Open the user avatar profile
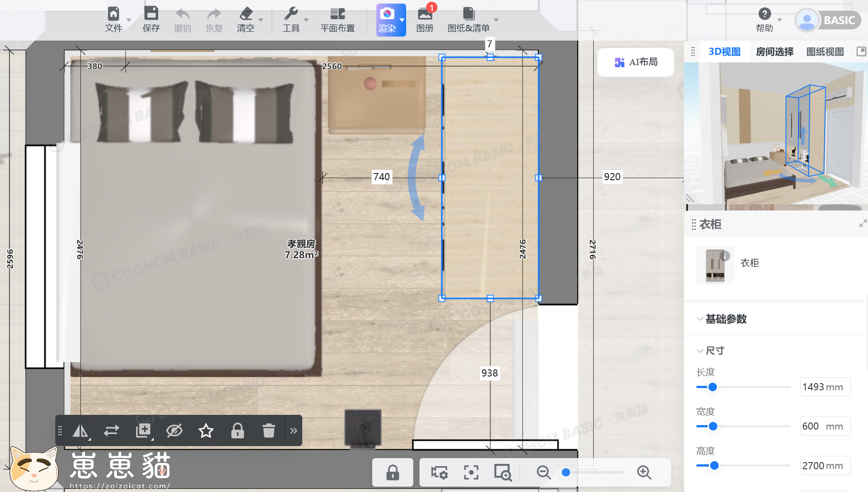 point(807,20)
